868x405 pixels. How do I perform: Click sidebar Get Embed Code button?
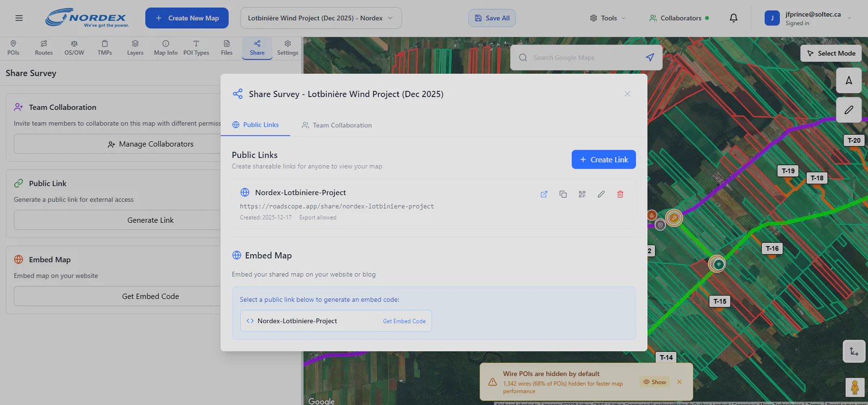[x=150, y=296]
